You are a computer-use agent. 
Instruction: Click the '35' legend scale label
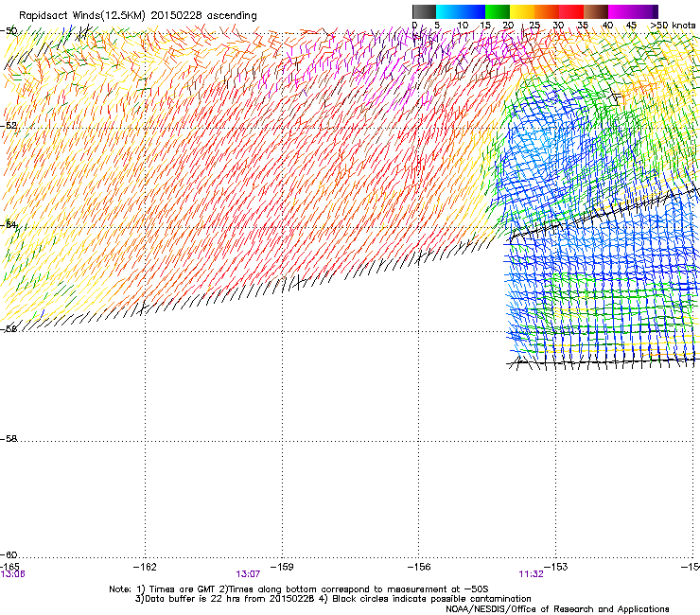[x=583, y=26]
